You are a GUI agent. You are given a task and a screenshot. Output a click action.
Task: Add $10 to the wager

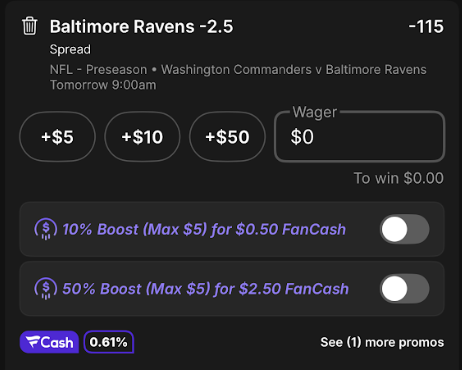[x=142, y=137]
